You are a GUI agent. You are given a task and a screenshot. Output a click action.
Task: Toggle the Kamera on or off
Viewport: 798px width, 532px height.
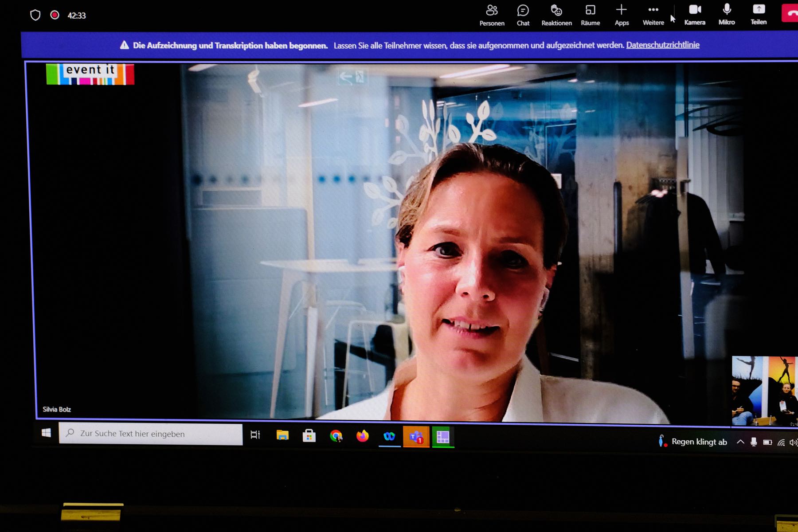point(695,15)
